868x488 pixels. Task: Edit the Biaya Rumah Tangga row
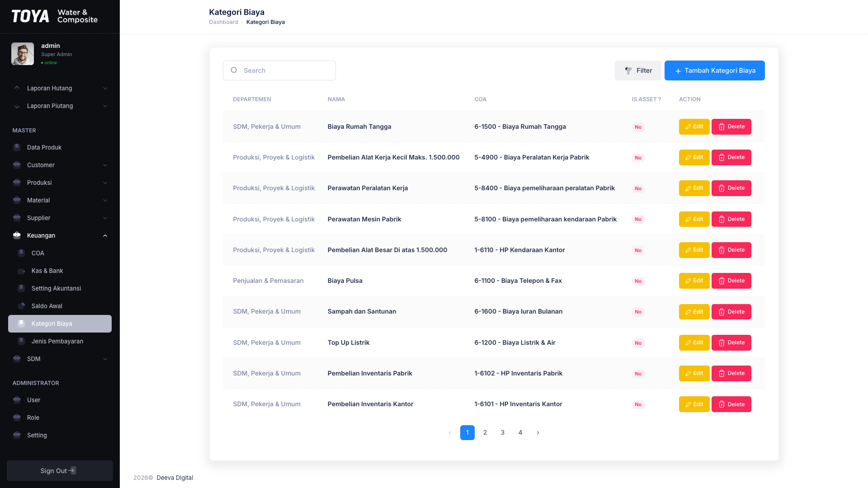(x=694, y=127)
